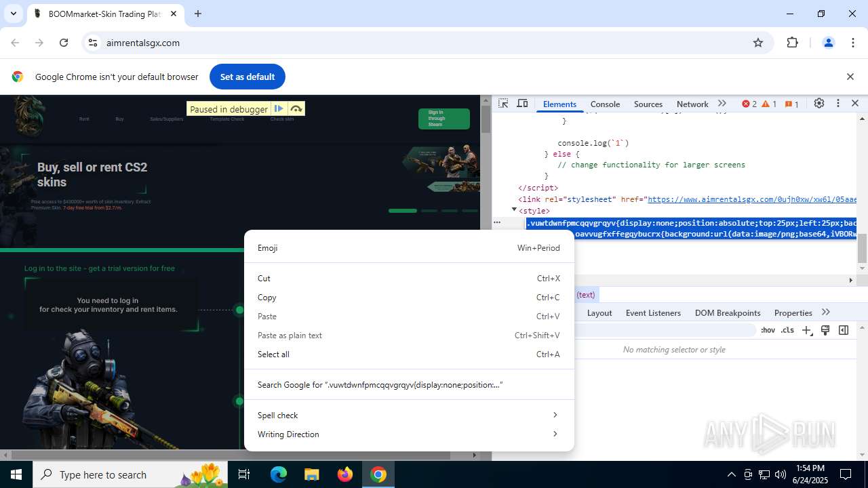Open the Chrome profile avatar
This screenshot has height=488, width=868.
click(x=828, y=43)
